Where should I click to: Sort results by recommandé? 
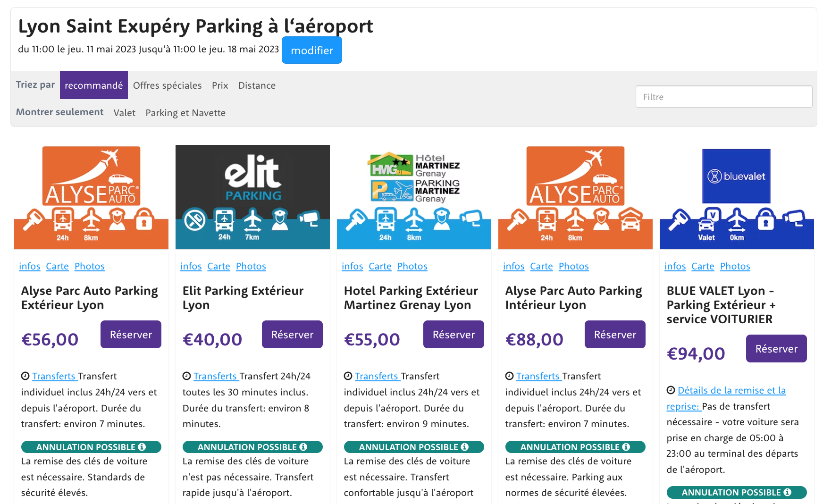tap(93, 85)
